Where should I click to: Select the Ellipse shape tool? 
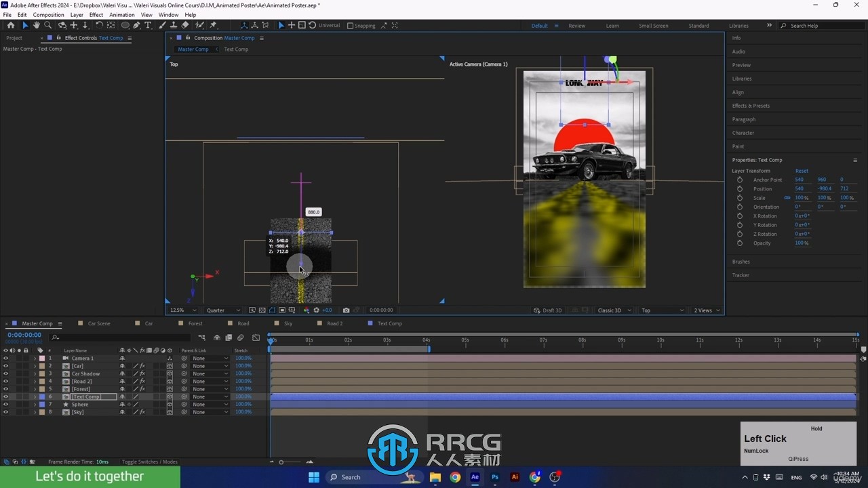(125, 25)
